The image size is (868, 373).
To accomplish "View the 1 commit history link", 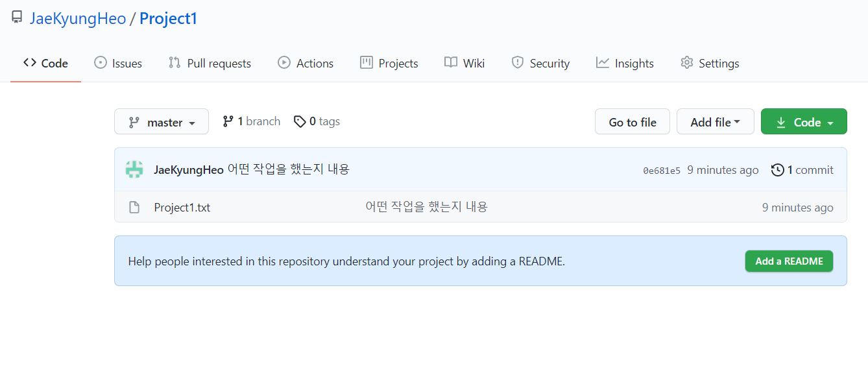I will (x=802, y=170).
